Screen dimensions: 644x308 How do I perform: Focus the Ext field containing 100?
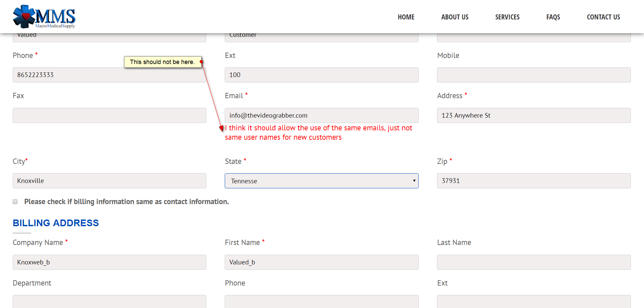click(321, 75)
